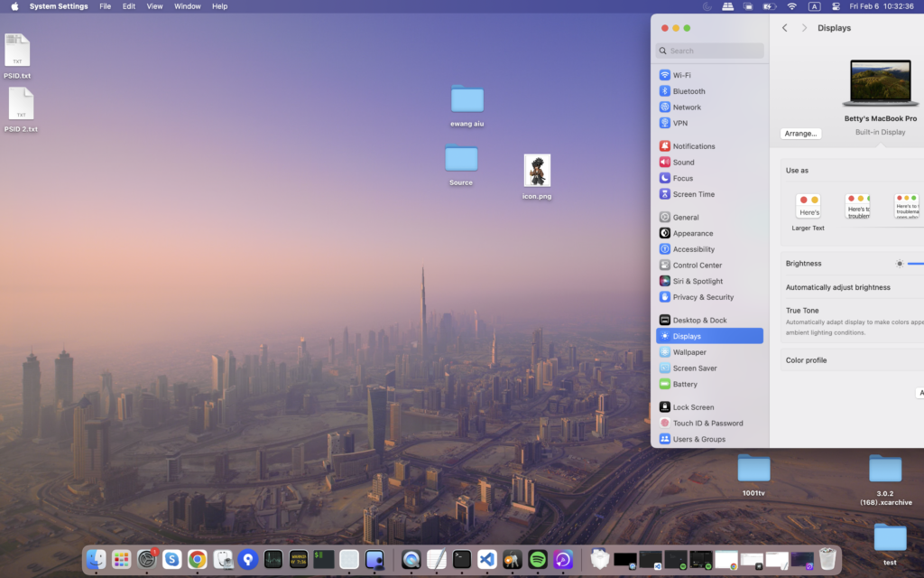This screenshot has height=578, width=924.
Task: Click the Brightness slider track
Action: coord(915,264)
